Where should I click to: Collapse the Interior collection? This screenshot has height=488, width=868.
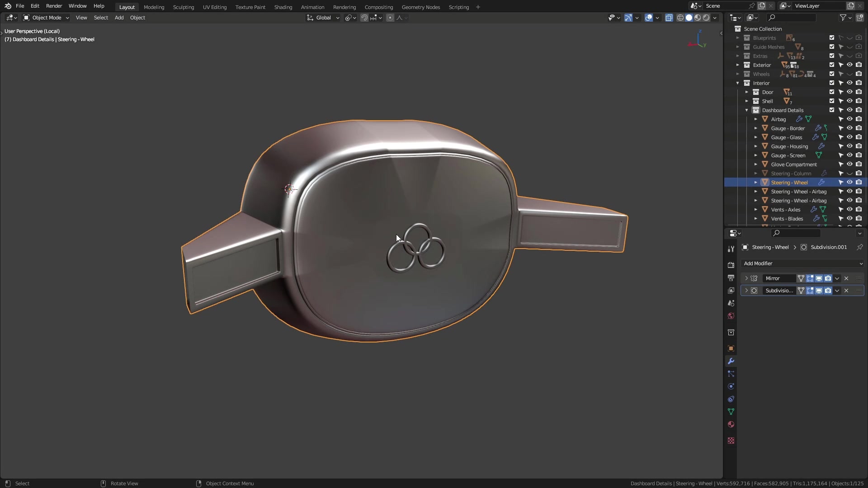738,83
